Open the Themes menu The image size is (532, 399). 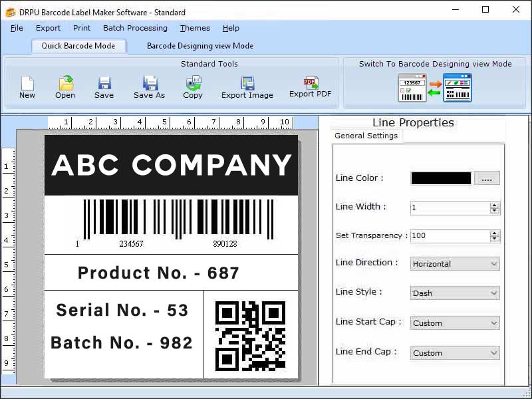coord(194,28)
